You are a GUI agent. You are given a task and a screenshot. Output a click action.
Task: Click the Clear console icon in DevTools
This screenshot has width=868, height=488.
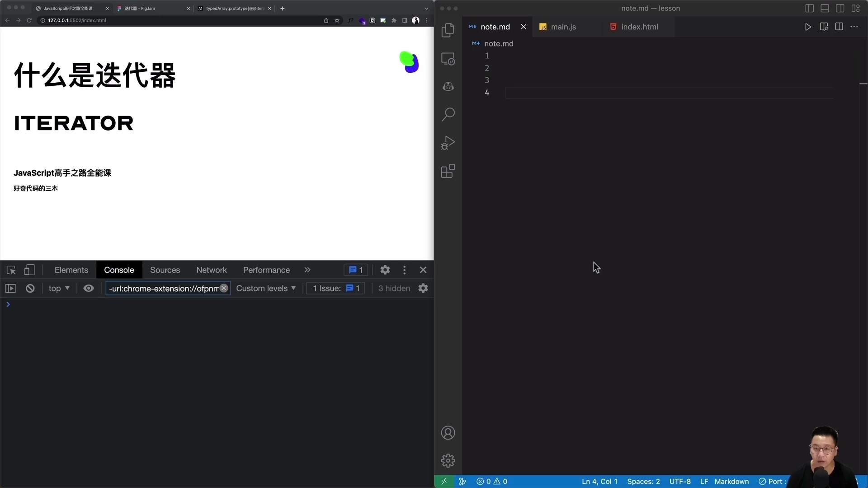click(x=30, y=288)
